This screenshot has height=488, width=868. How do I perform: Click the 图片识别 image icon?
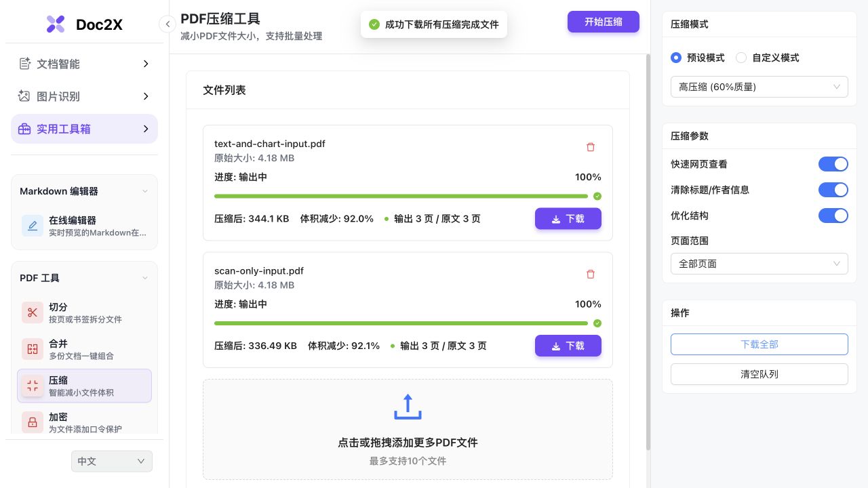point(24,96)
